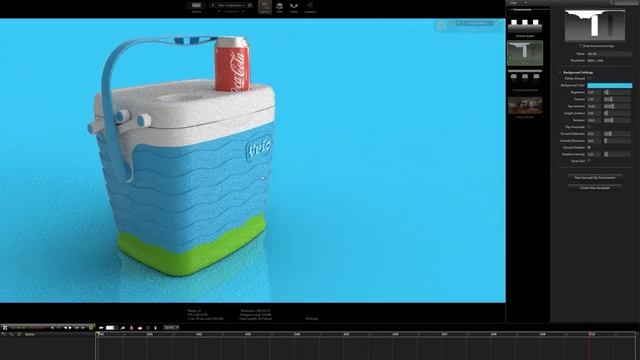Select the first environment thumbnail with three white squares

click(525, 26)
